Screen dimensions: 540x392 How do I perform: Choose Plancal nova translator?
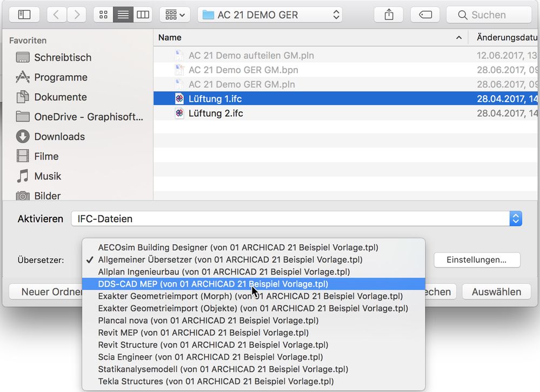click(x=254, y=320)
